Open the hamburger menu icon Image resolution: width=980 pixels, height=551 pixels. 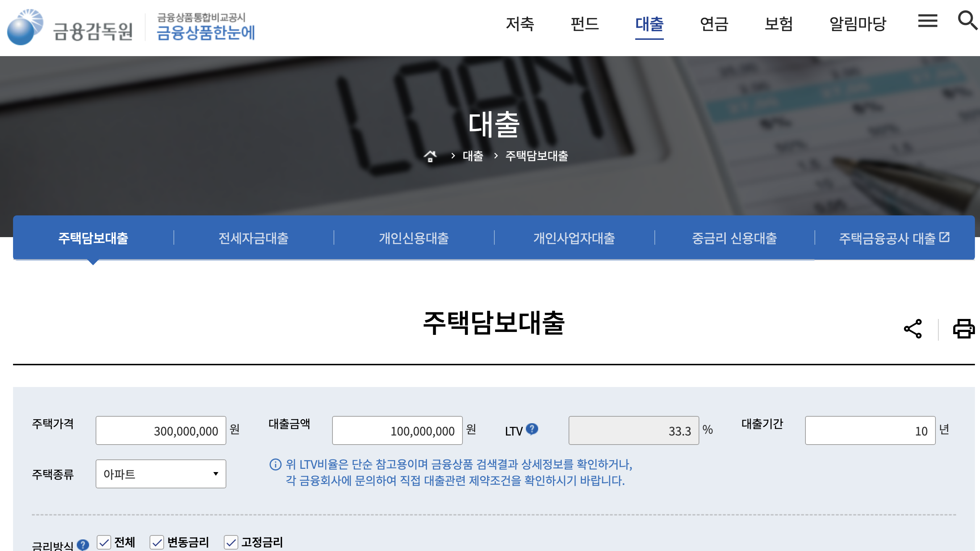pyautogui.click(x=927, y=21)
